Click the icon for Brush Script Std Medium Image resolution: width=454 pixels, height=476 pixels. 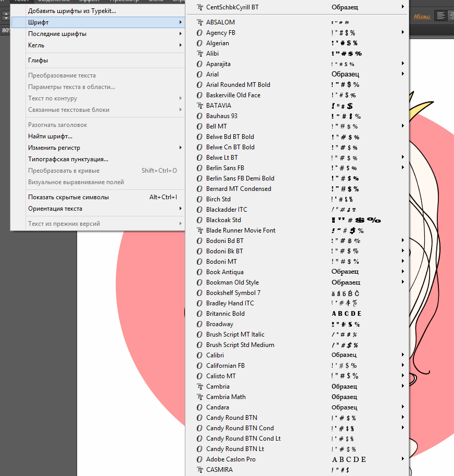click(199, 345)
